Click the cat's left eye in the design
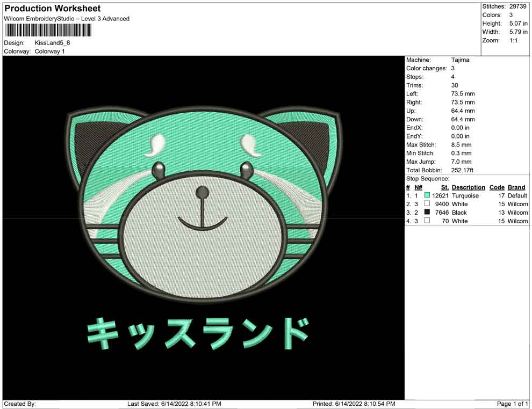 [x=158, y=170]
